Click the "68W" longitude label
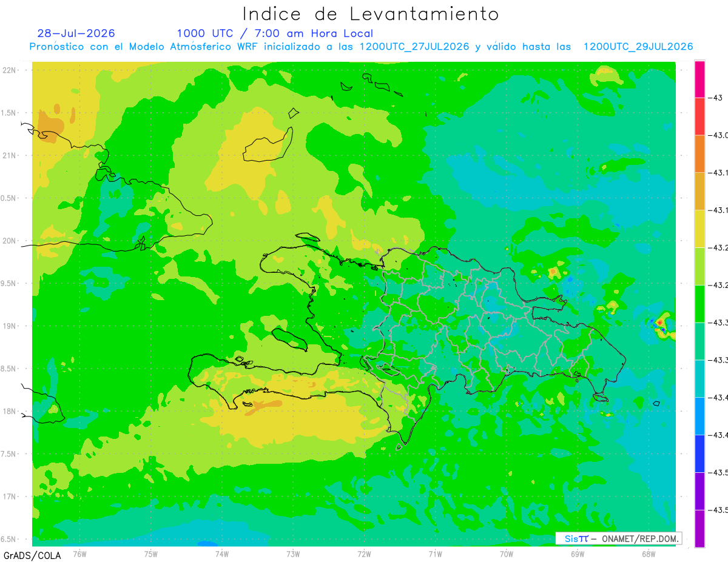Image resolution: width=728 pixels, height=562 pixels. coord(648,554)
